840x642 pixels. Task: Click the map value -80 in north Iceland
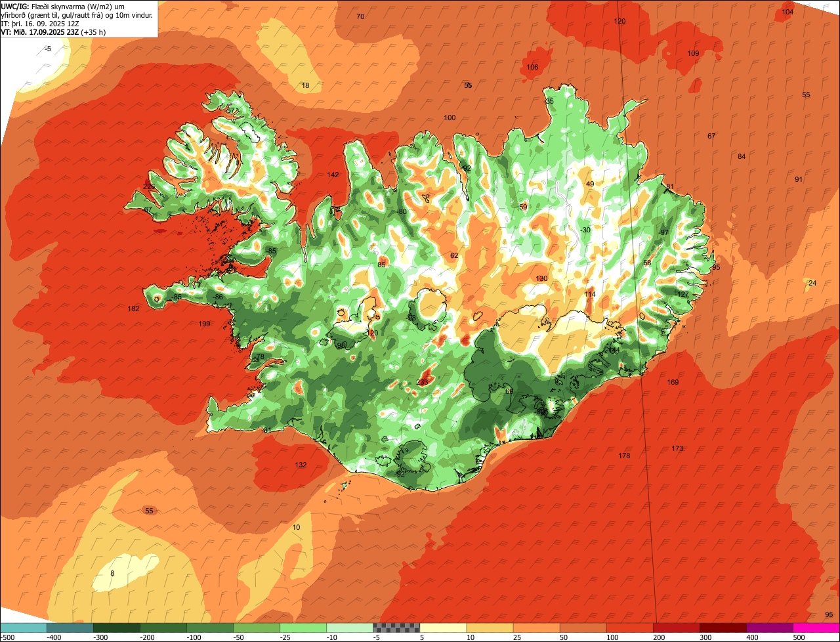[402, 211]
